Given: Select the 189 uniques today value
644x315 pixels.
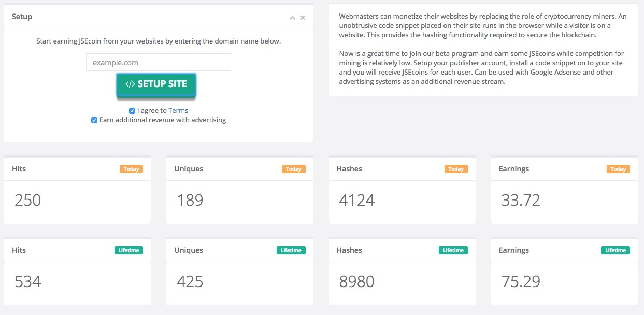Looking at the screenshot, I should pos(190,200).
